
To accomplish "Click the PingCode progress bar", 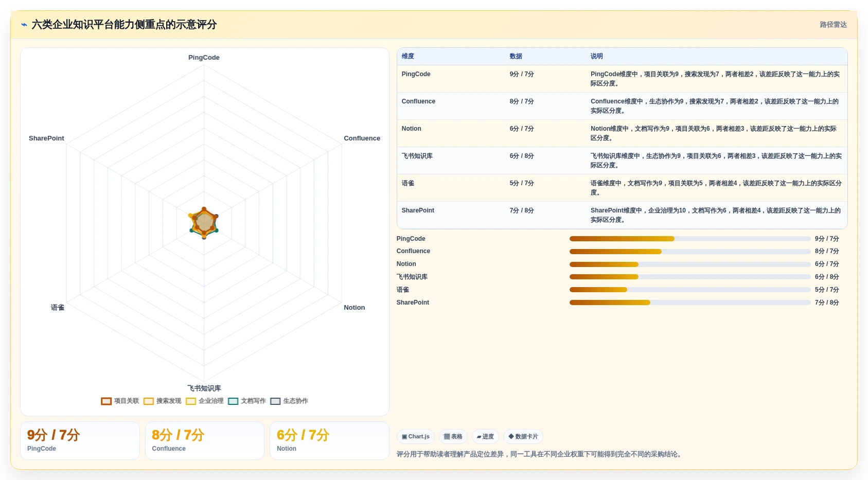I will tap(690, 239).
